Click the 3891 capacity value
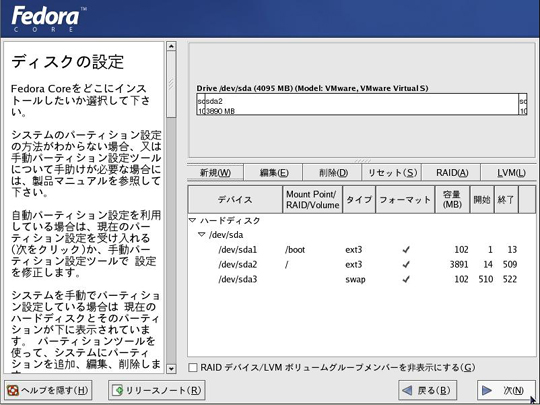The width and height of the screenshot is (540, 405). (x=459, y=264)
